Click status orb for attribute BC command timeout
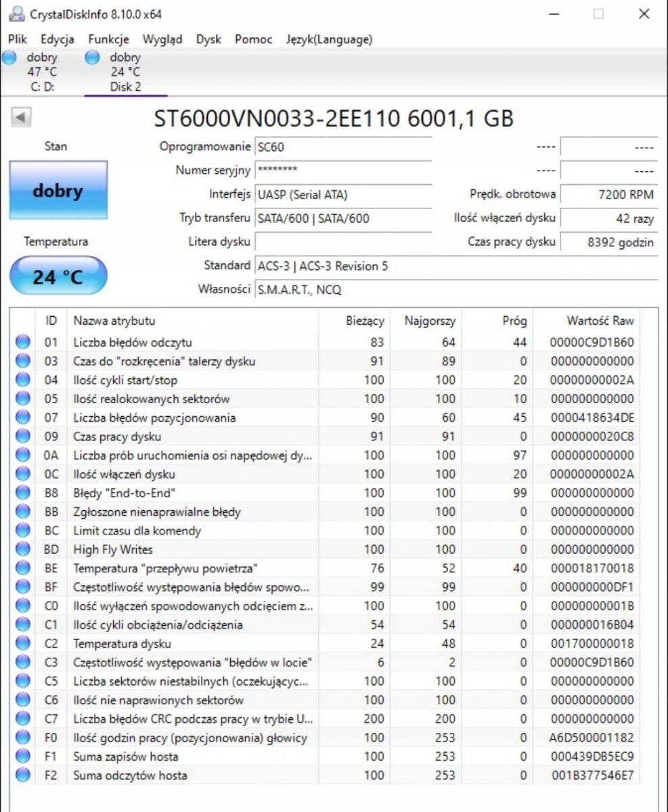Viewport: 668px width, 812px height. click(23, 531)
